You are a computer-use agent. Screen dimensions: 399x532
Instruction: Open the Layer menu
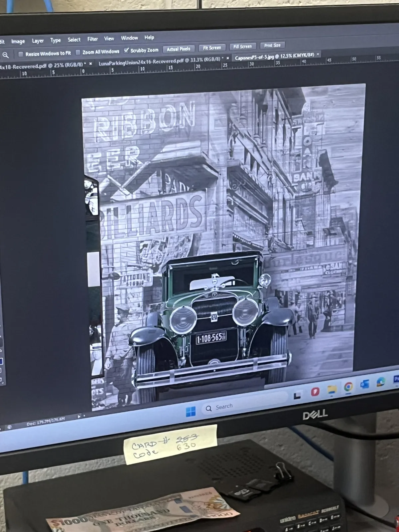(x=38, y=41)
